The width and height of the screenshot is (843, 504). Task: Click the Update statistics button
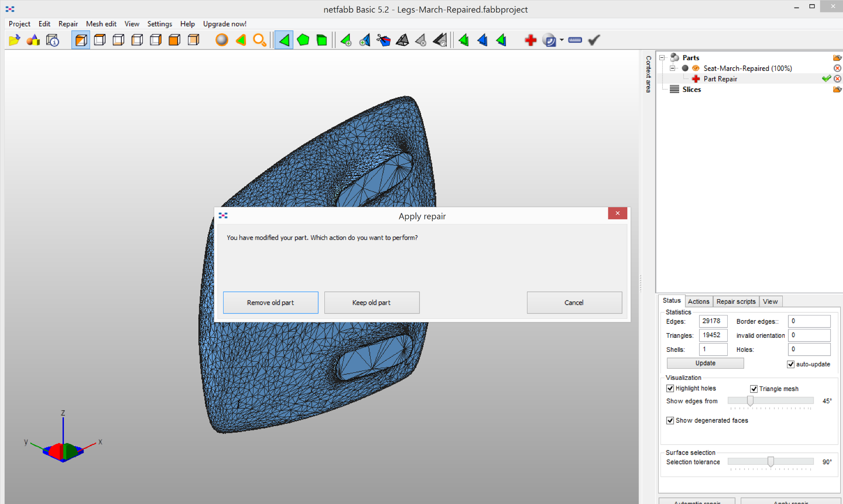point(705,363)
